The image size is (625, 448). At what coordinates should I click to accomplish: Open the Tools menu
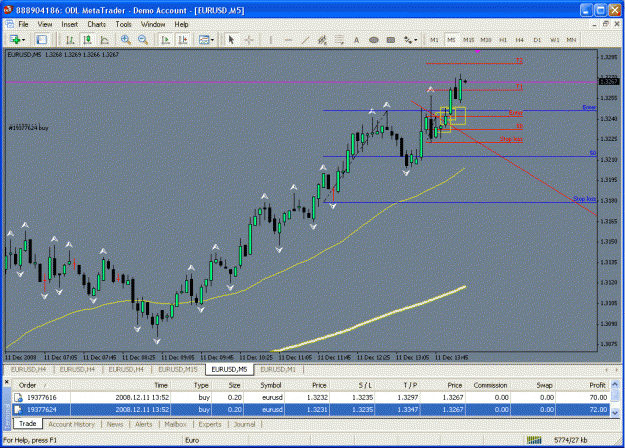coord(123,24)
